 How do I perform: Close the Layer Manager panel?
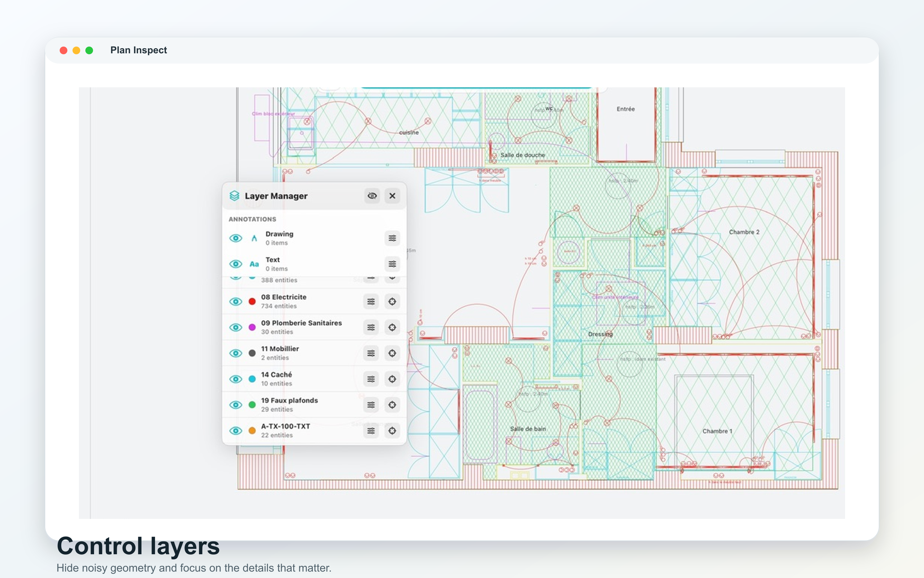click(392, 196)
